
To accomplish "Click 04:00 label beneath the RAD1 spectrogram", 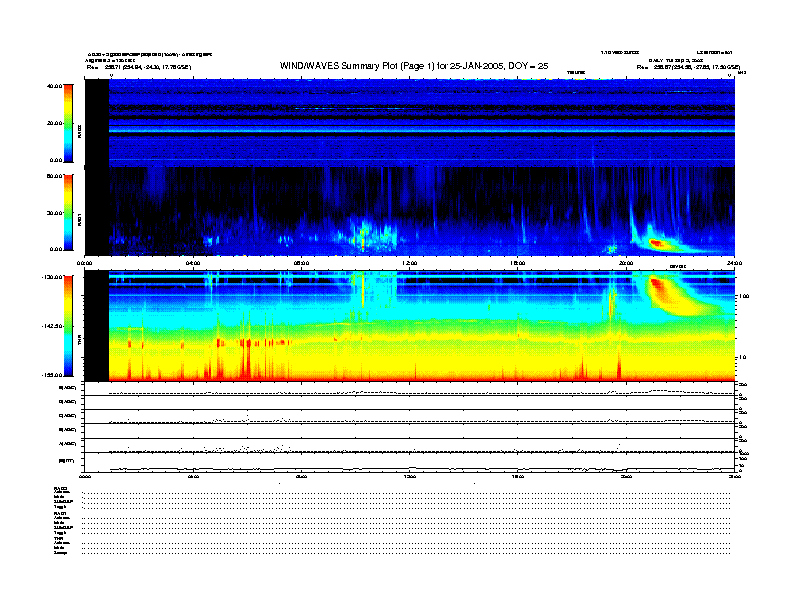I will tap(193, 263).
